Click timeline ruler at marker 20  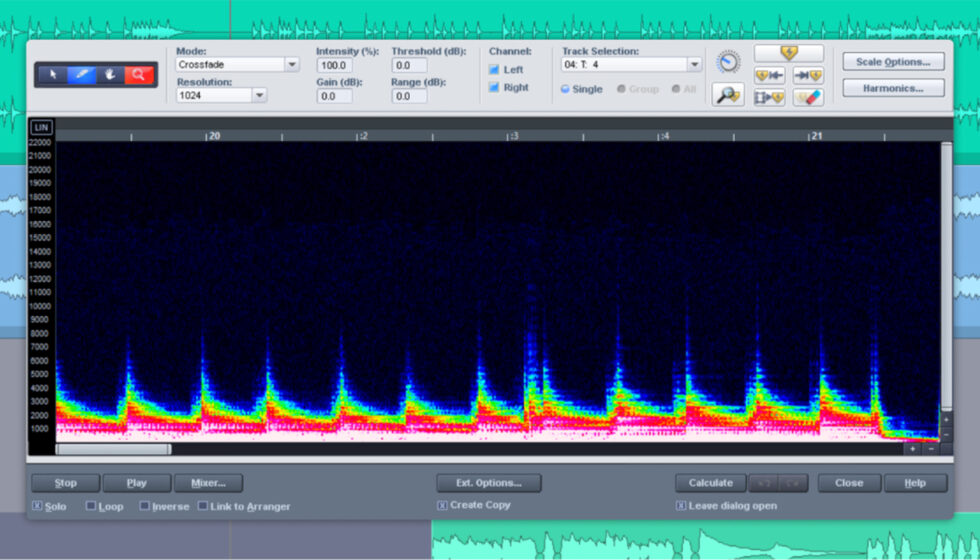[214, 136]
